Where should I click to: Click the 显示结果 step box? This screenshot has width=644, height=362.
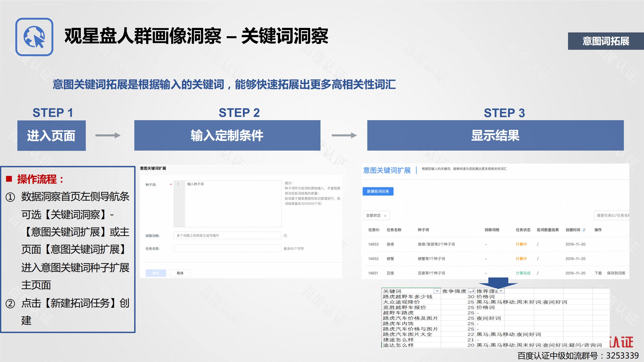pos(495,135)
